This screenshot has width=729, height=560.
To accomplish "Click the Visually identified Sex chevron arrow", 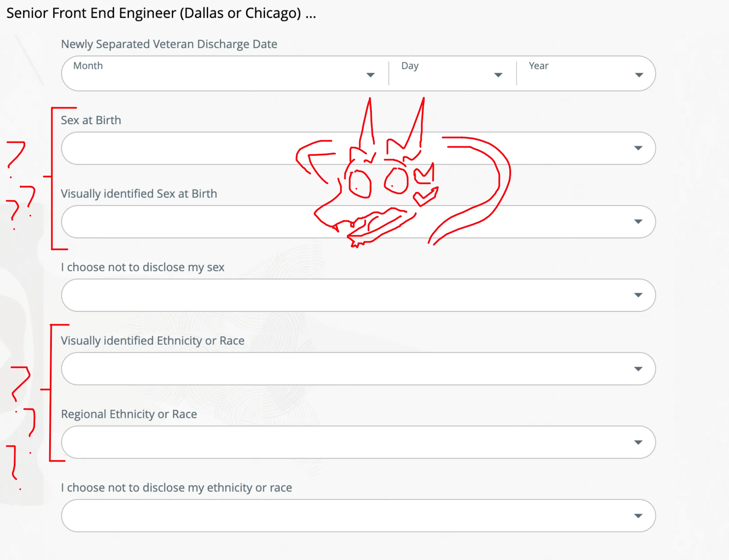I will tap(639, 222).
